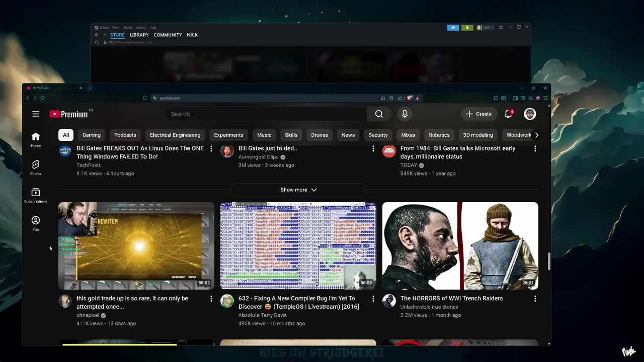Go back in the browser toolbar
Image resolution: width=644 pixels, height=362 pixels.
point(28,98)
